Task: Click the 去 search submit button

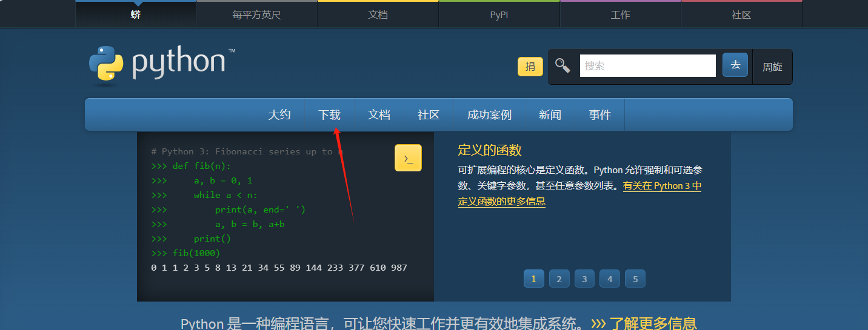Action: [735, 65]
